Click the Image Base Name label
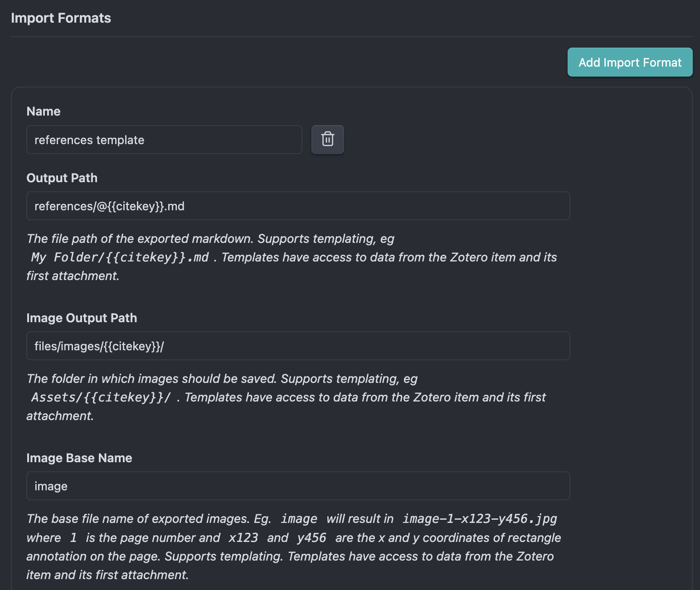 coord(79,458)
